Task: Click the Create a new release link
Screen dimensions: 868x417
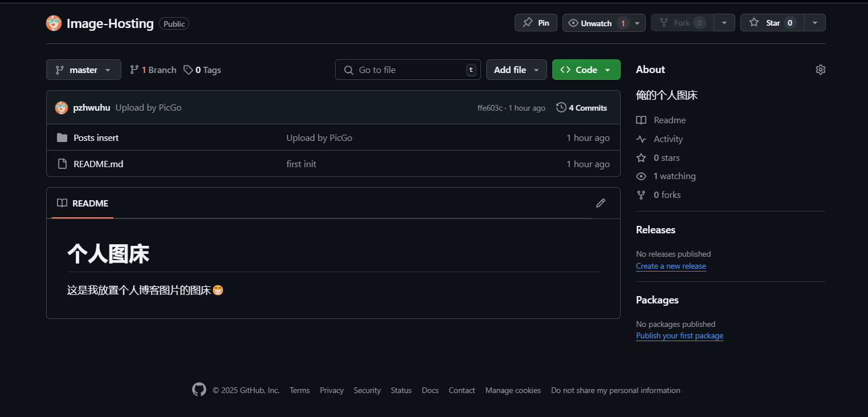Action: (x=671, y=266)
